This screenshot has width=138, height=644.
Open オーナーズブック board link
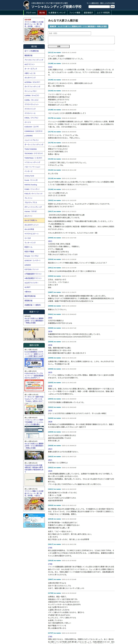34,69
